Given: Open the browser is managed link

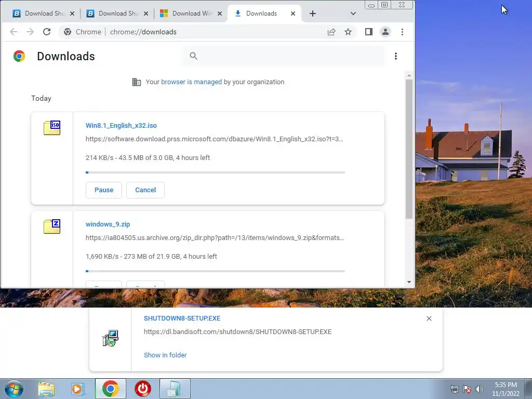Looking at the screenshot, I should (191, 82).
